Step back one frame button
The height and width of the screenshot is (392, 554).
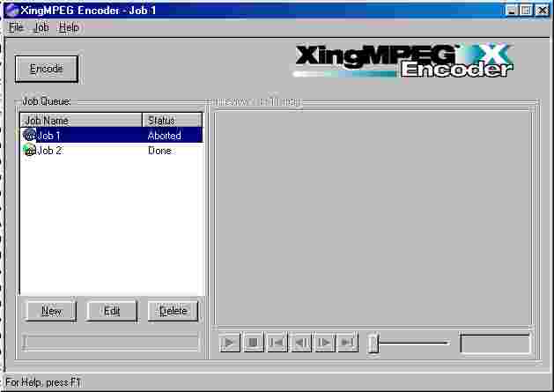(301, 342)
